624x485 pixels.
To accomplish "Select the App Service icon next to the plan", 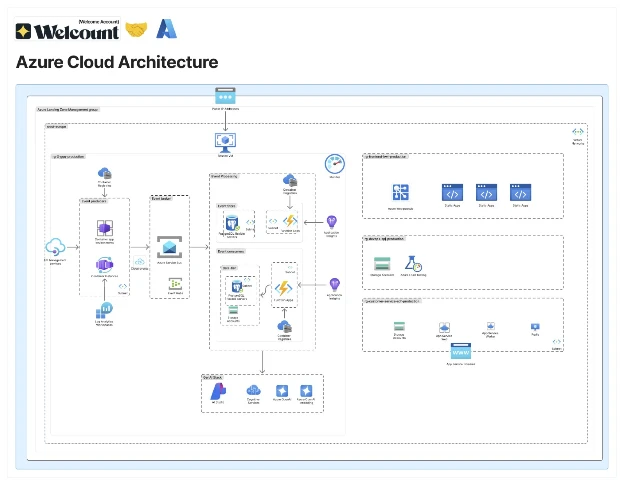I will [x=491, y=326].
